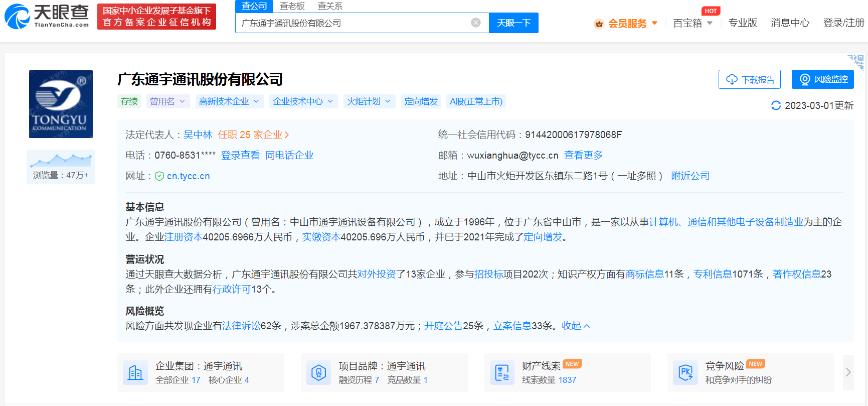Screen dimensions: 868x406
Task: Click the 国家中小企业发展子基金 red banner
Action: [x=156, y=17]
